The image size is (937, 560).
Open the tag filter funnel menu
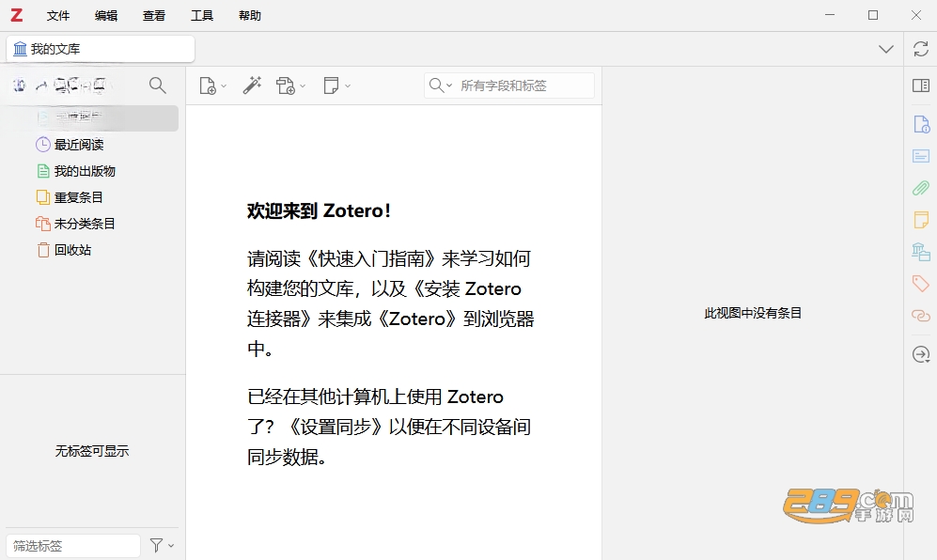[162, 545]
